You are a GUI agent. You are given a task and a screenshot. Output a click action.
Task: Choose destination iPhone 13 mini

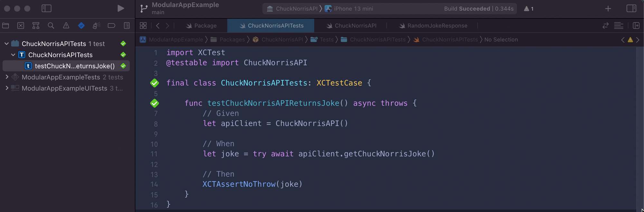pos(349,9)
